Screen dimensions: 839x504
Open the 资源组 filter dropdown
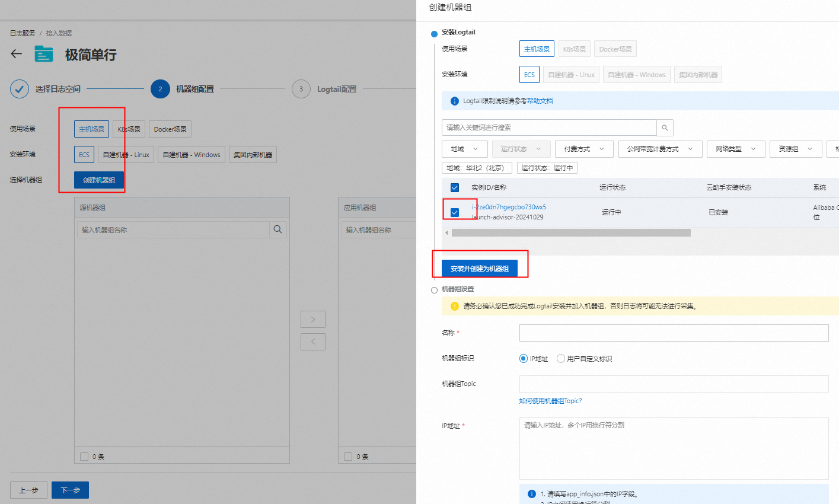point(796,149)
